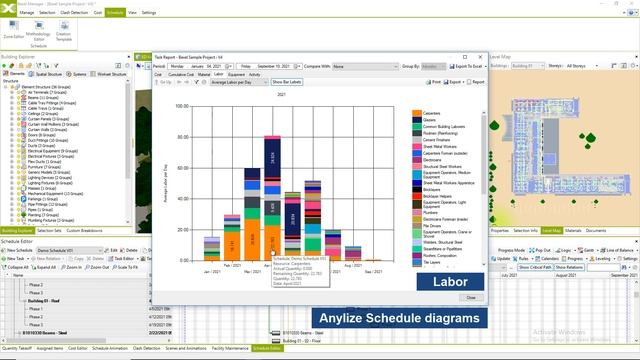This screenshot has width=640, height=360.
Task: Toggle Show Bar Labels button
Action: (x=287, y=82)
